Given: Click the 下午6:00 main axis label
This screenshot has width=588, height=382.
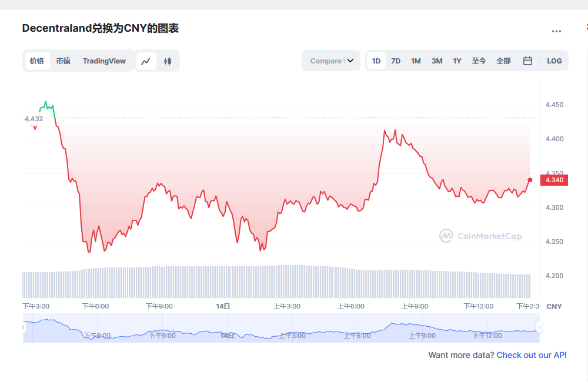Looking at the screenshot, I should 95,306.
